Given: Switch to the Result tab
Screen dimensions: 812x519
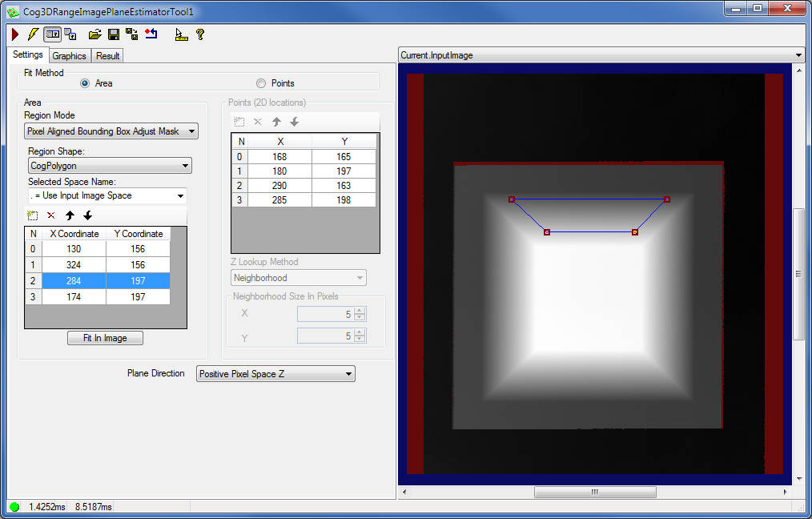Looking at the screenshot, I should coord(107,56).
